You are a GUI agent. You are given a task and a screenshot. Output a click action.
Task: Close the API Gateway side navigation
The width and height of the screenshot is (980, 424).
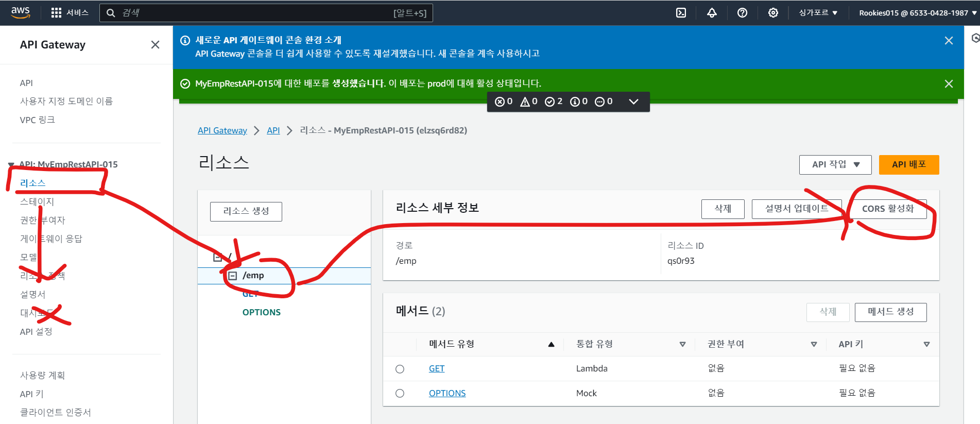point(155,45)
